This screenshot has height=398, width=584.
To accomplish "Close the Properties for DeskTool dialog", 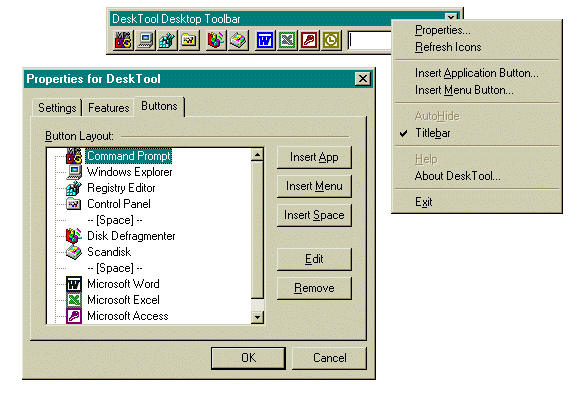I will 363,79.
